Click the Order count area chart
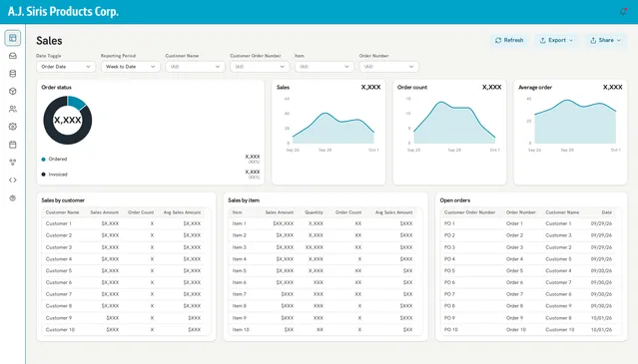This screenshot has width=638, height=364. click(454, 123)
